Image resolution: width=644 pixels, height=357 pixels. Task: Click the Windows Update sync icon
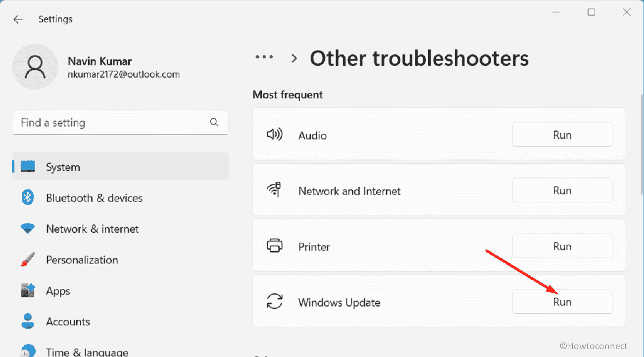pyautogui.click(x=274, y=301)
